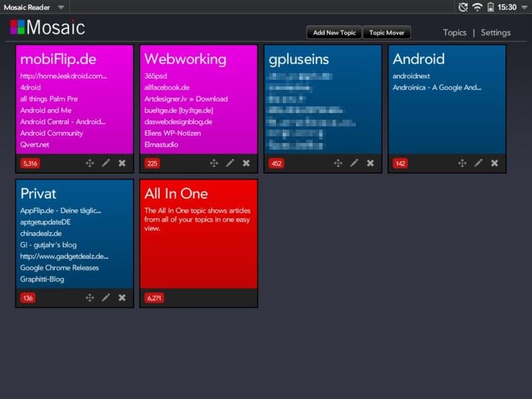Edit the Android topic with pencil icon
The width and height of the screenshot is (532, 399).
478,163
